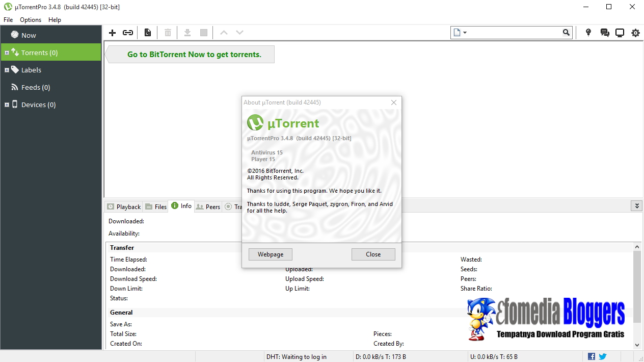644x362 pixels.
Task: Click the µTorrent title bar app icon
Action: pos(8,7)
